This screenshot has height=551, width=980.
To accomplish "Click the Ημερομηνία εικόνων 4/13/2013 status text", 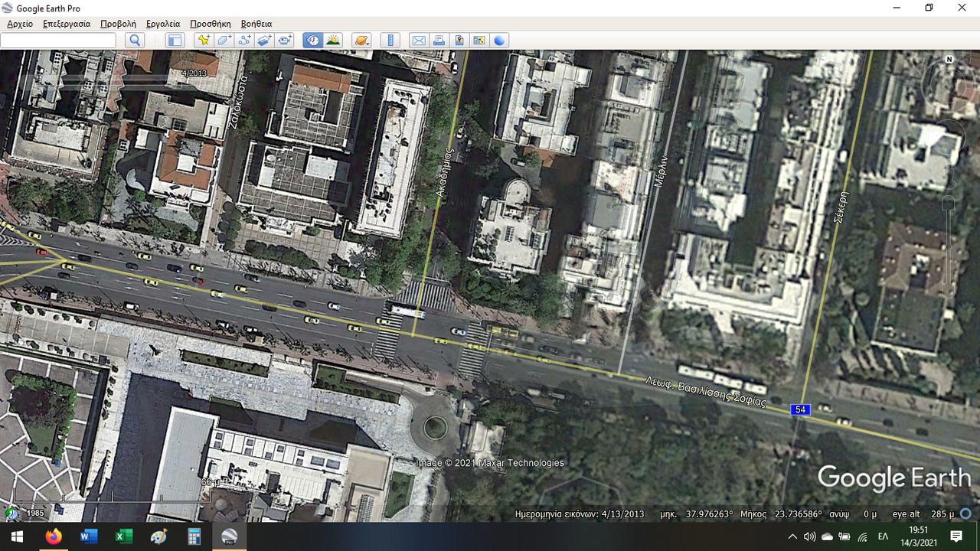I will click(580, 514).
